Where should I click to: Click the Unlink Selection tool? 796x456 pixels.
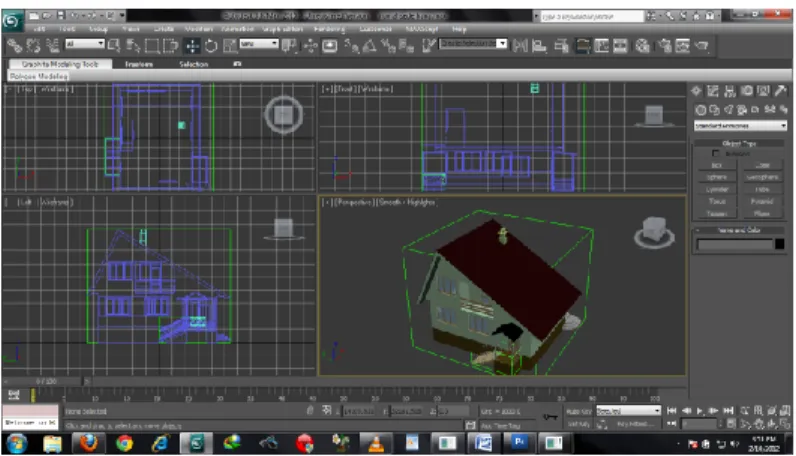34,46
